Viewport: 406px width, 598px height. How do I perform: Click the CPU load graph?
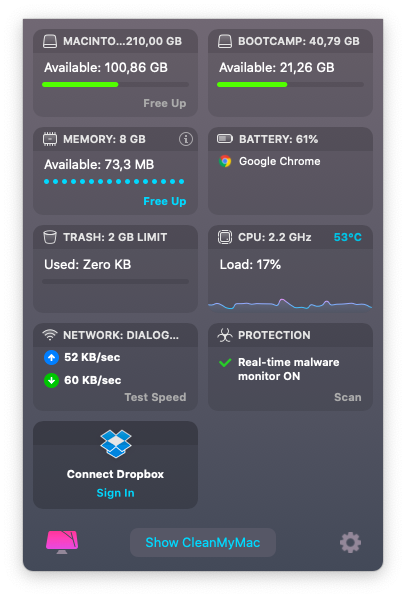pyautogui.click(x=290, y=304)
